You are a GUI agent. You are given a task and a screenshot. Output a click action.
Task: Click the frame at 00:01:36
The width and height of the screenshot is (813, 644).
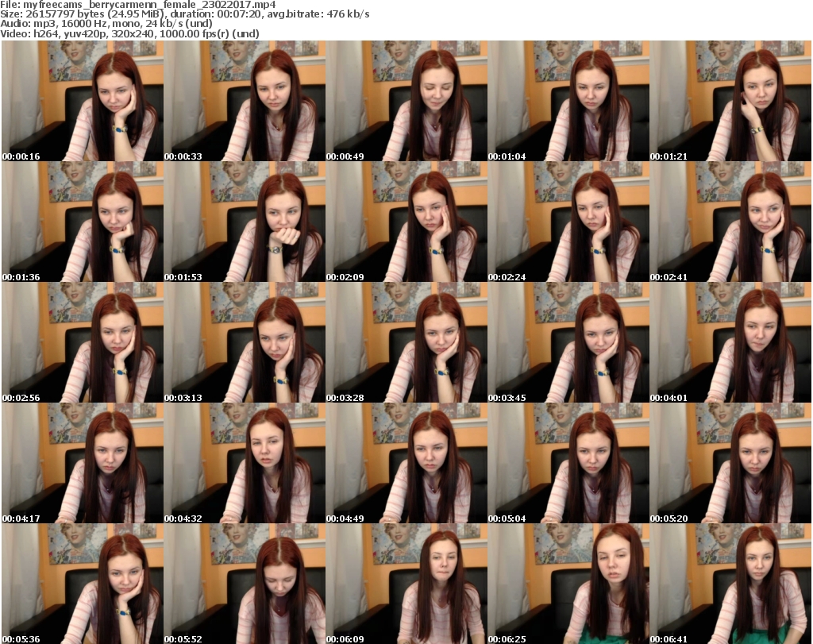point(83,222)
